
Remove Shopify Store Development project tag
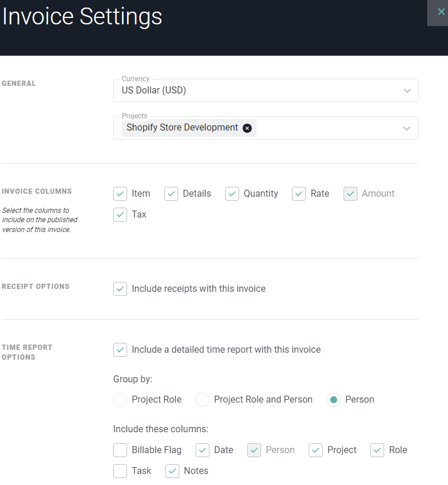(247, 128)
